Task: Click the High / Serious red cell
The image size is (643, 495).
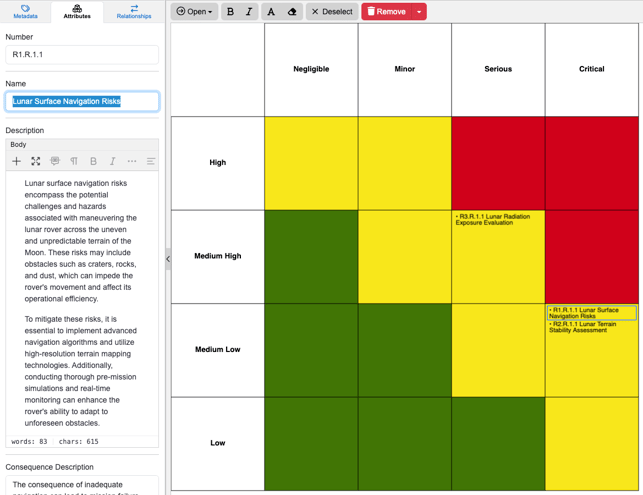Action: click(498, 163)
